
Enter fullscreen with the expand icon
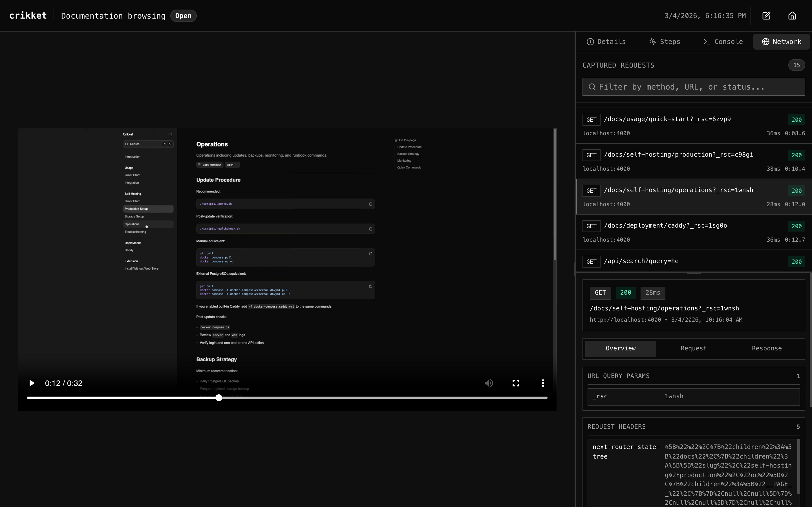point(516,383)
